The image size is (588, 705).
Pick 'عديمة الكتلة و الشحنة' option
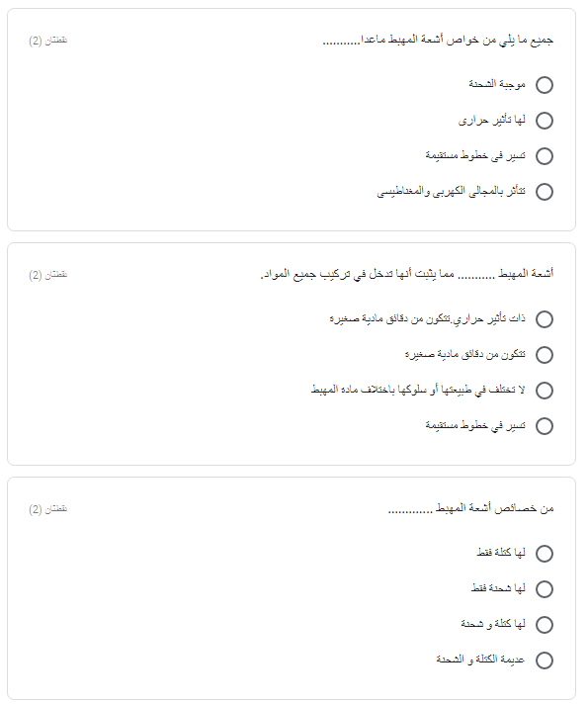coord(544,661)
